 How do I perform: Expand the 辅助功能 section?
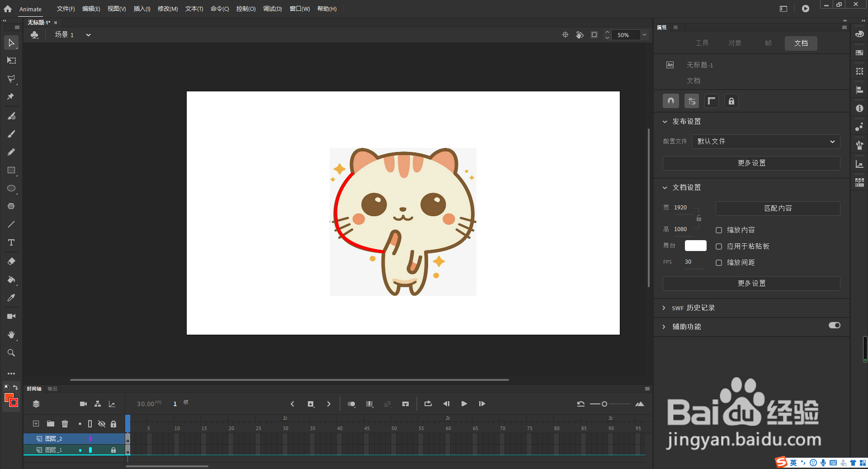click(664, 327)
